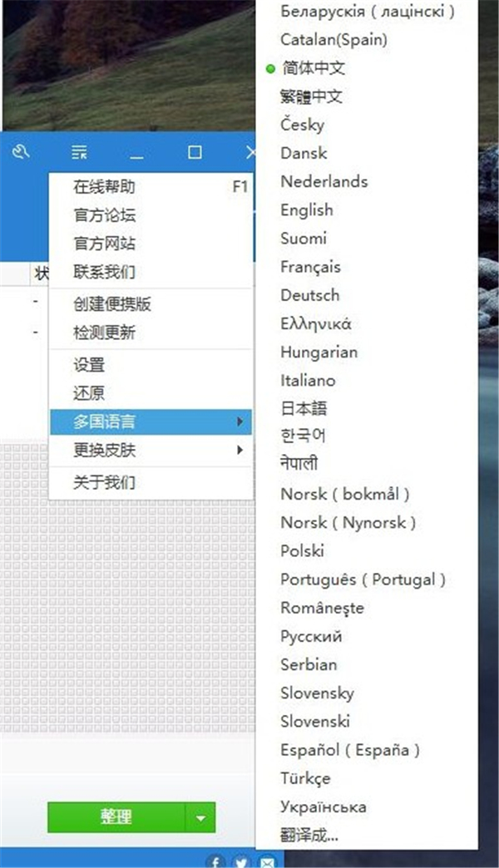499x868 pixels.
Task: Open 翻译成... at bottom of language list
Action: click(309, 834)
